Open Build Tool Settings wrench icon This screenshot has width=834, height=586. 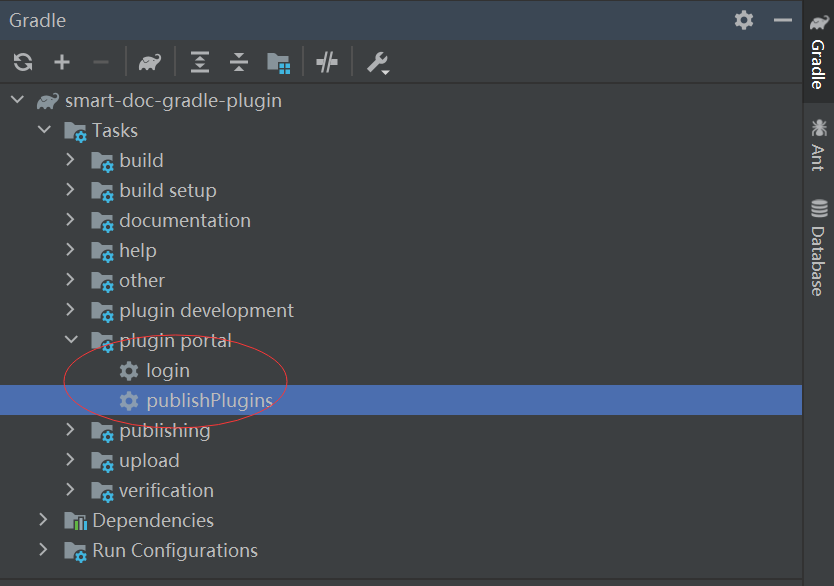coord(377,62)
